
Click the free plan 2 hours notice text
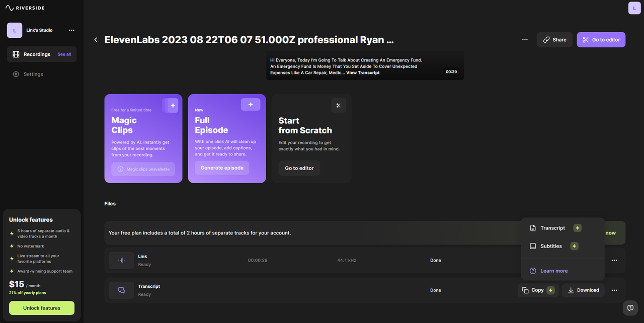click(x=200, y=233)
